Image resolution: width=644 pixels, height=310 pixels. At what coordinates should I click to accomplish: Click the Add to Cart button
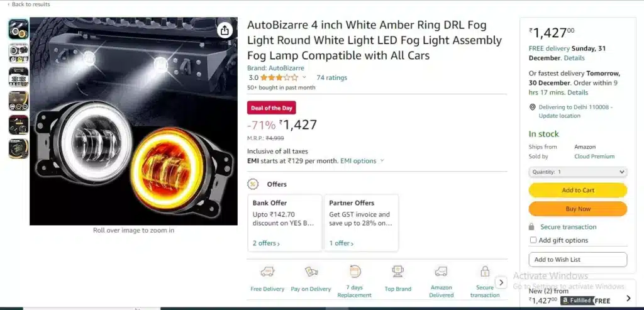click(x=578, y=190)
